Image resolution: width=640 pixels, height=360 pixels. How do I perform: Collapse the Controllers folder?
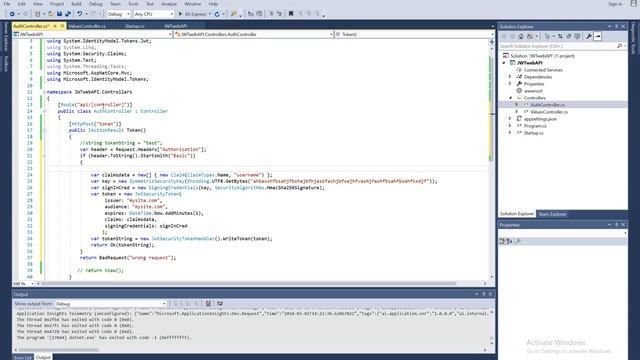510,98
